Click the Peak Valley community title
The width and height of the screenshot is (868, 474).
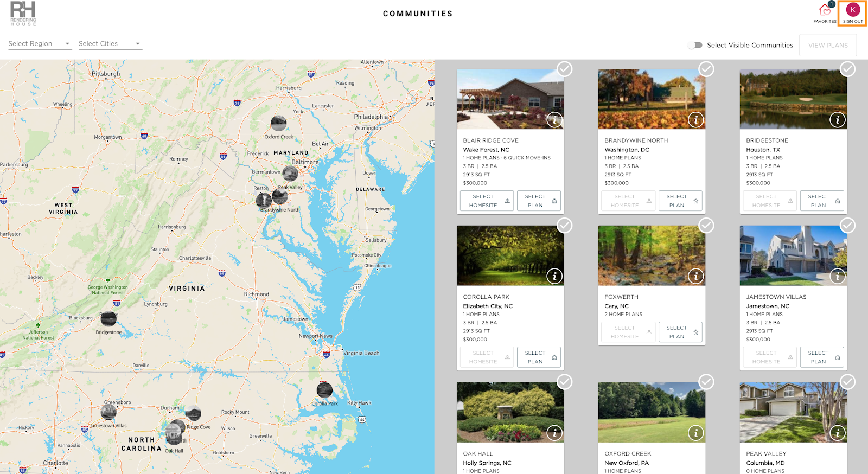pos(766,453)
